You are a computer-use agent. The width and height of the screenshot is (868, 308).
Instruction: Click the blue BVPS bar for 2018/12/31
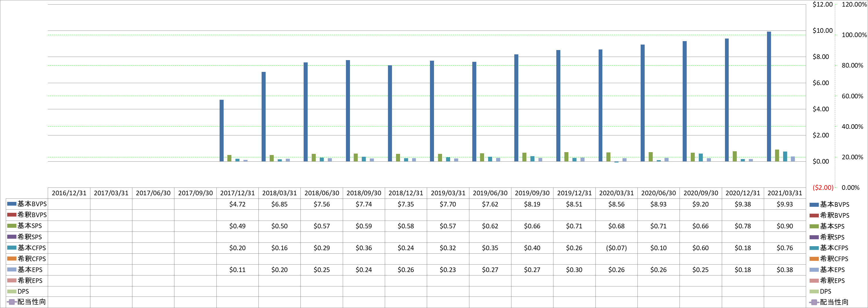click(390, 113)
